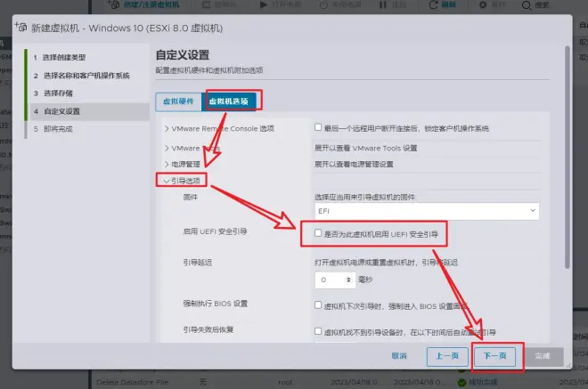The width and height of the screenshot is (588, 389).
Task: Select step 5 即将完成
Action: (58, 129)
